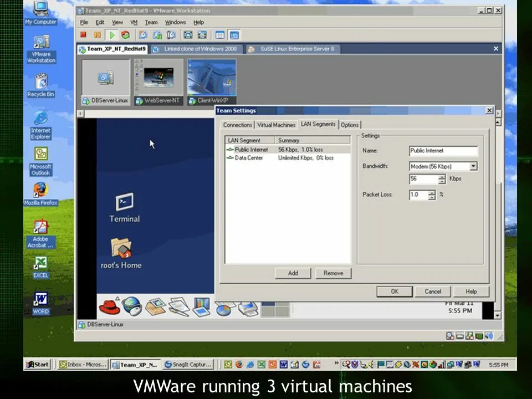Click the email envelope panel icon
This screenshot has height=399, width=532.
pyautogui.click(x=155, y=306)
